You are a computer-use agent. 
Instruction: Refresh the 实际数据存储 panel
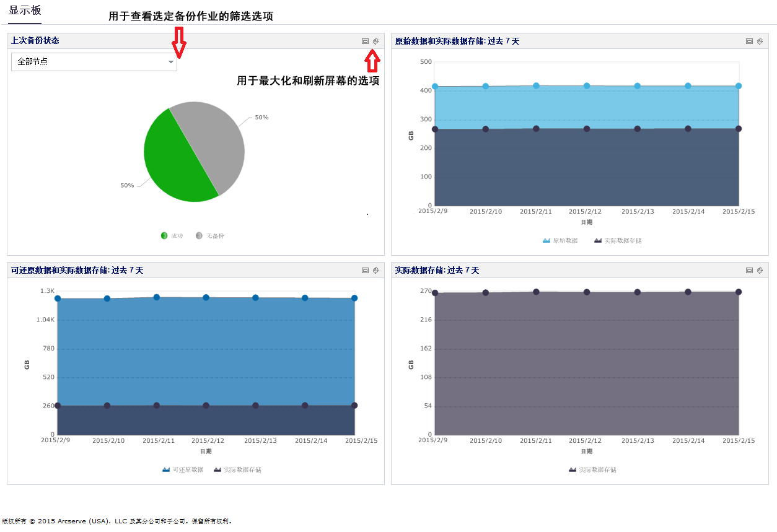pyautogui.click(x=760, y=270)
